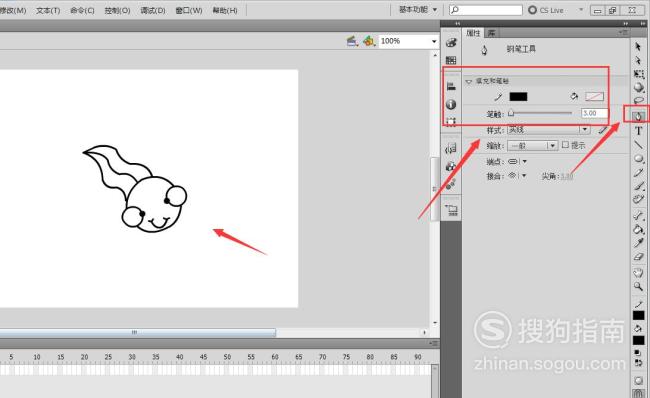This screenshot has height=398, width=650.
Task: Select the Zoom magnifier tool
Action: pyautogui.click(x=638, y=286)
